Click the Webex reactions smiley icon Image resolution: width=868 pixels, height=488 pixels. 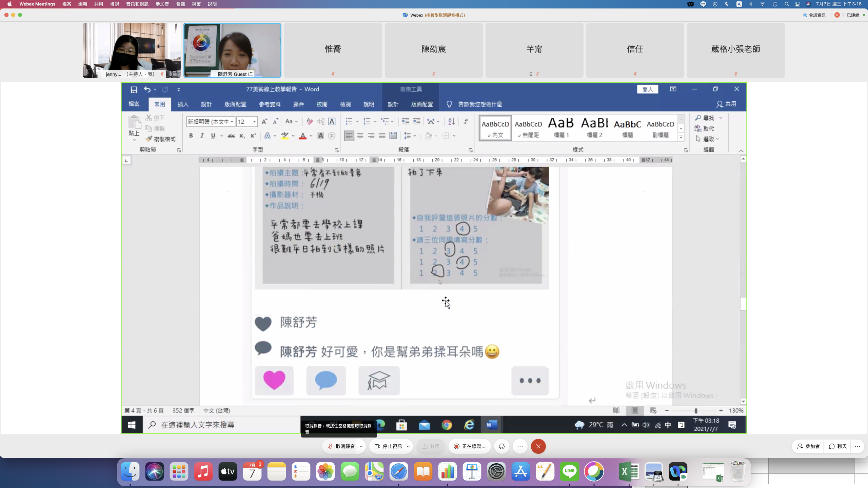tap(502, 446)
